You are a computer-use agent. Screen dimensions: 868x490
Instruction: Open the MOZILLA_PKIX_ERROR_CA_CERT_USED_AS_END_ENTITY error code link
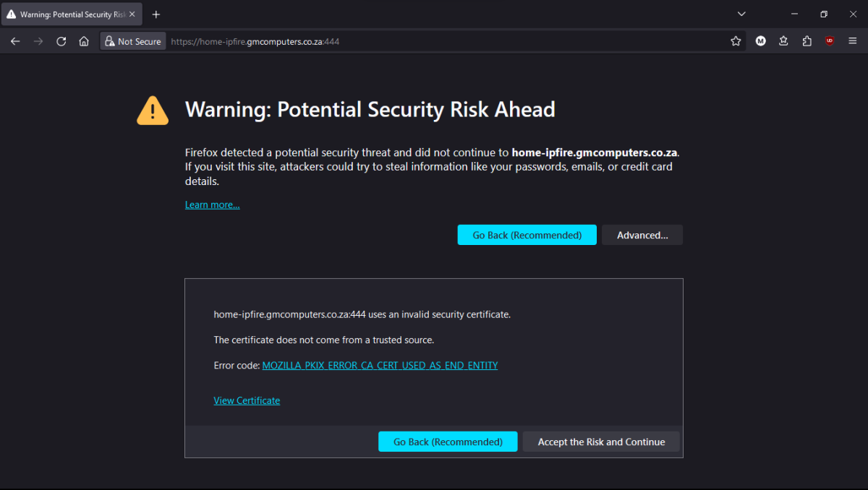click(x=380, y=366)
